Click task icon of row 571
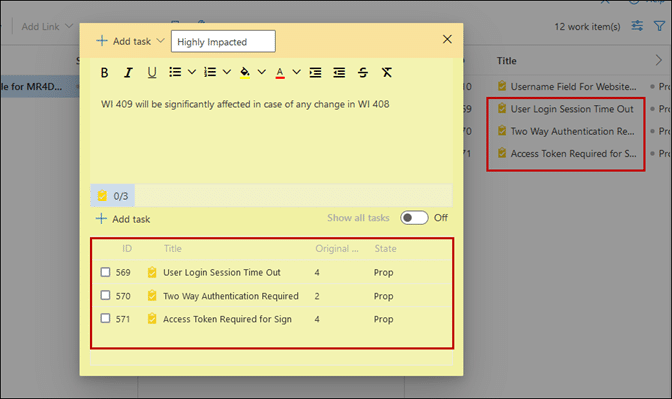The width and height of the screenshot is (672, 399). [152, 318]
